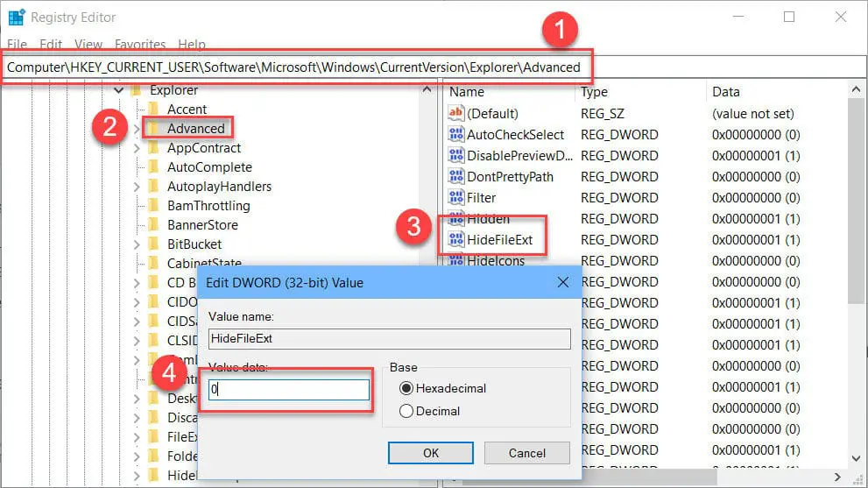
Task: Click the (Default) string value icon
Action: tap(455, 113)
